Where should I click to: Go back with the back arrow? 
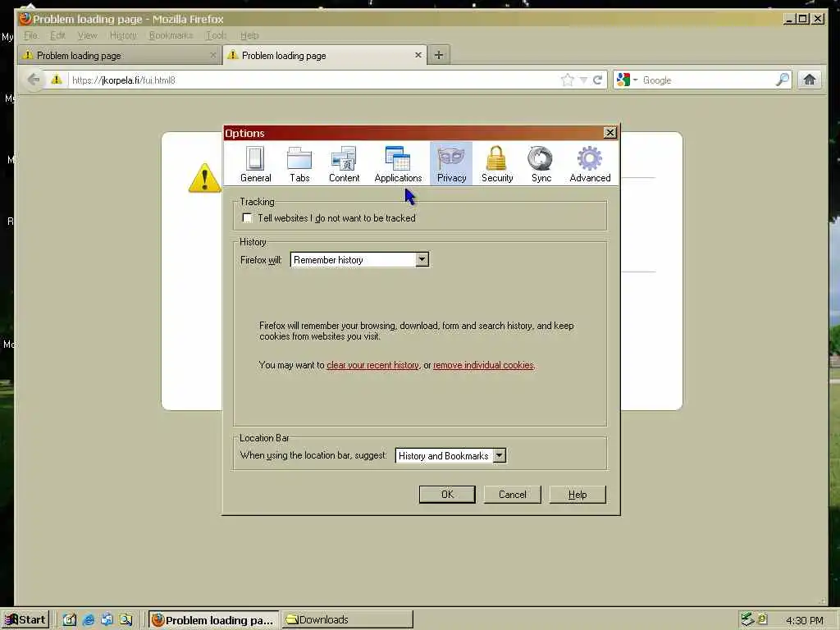[33, 80]
